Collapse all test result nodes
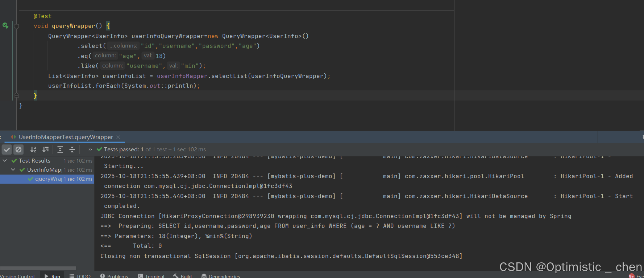 [x=72, y=150]
